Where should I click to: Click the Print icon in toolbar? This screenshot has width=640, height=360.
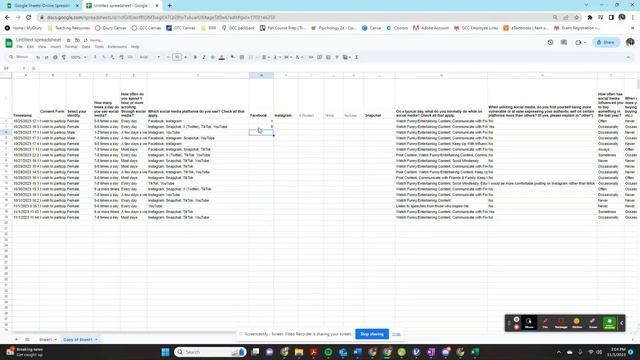click(x=55, y=58)
